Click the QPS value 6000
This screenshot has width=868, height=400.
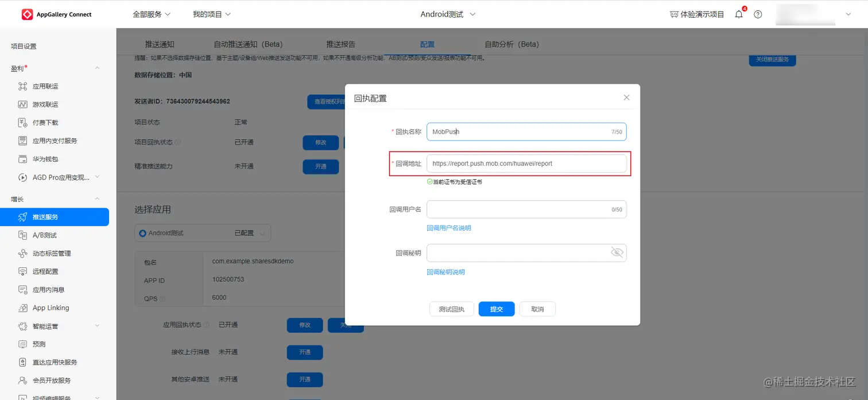pyautogui.click(x=219, y=298)
